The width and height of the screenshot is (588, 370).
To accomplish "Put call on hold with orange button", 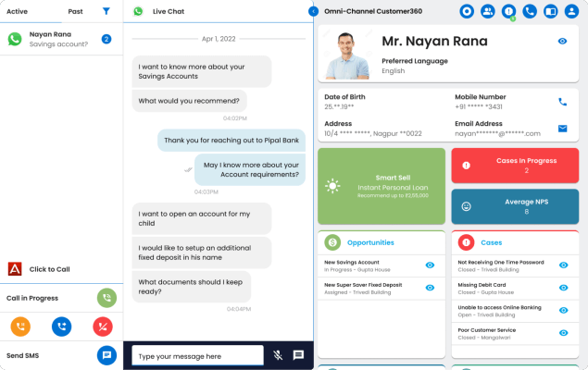I will [20, 327].
